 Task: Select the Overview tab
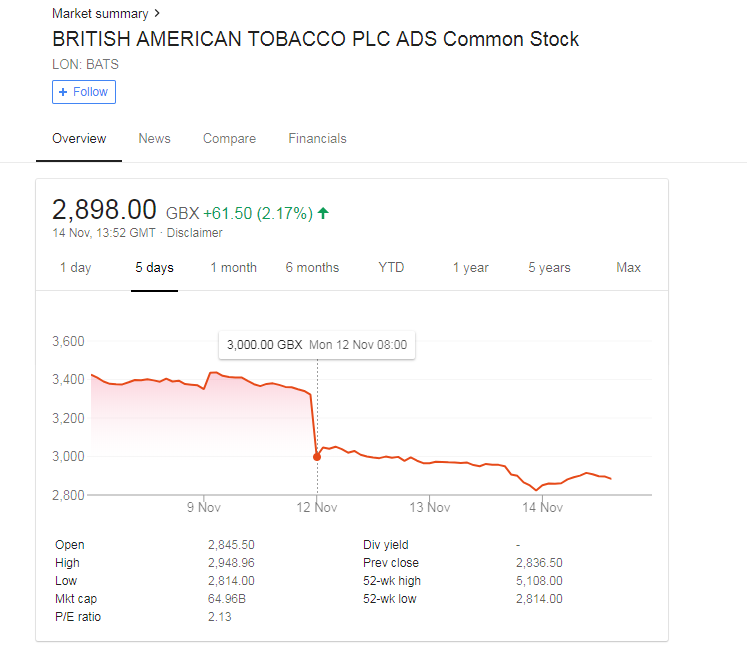79,139
